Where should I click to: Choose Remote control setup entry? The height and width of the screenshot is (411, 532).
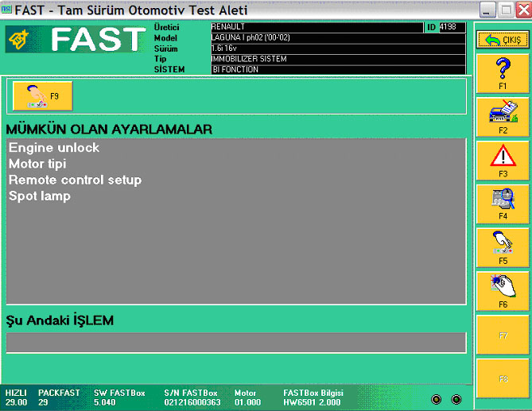pyautogui.click(x=75, y=180)
